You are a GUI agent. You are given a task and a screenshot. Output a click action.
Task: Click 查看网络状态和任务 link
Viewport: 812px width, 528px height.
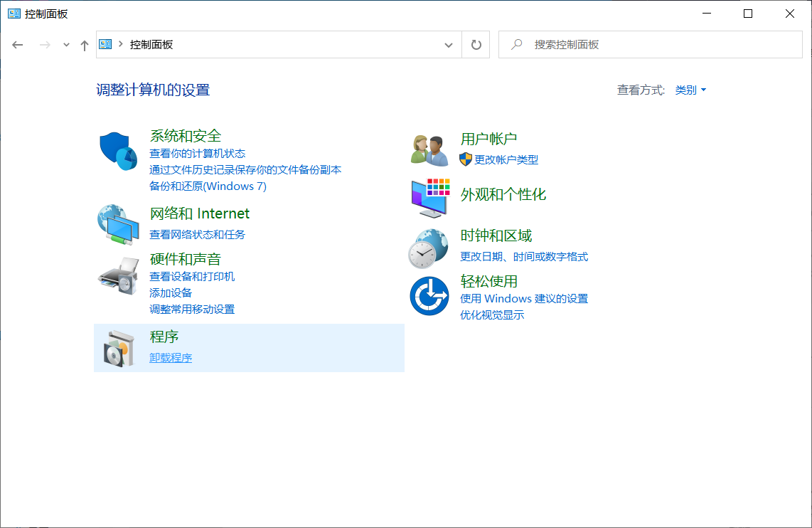[x=197, y=235]
